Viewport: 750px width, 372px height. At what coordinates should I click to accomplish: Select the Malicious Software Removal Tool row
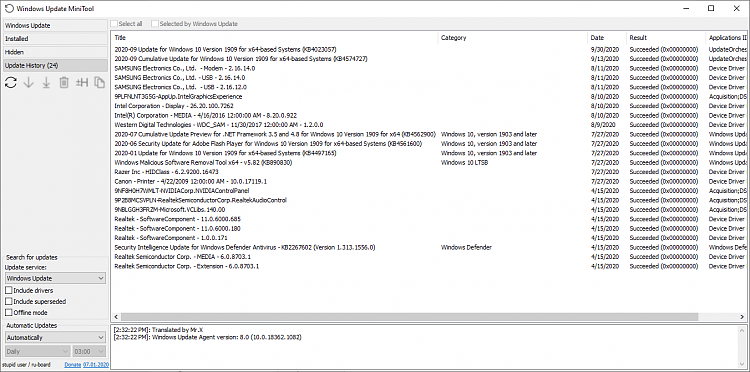(x=430, y=163)
